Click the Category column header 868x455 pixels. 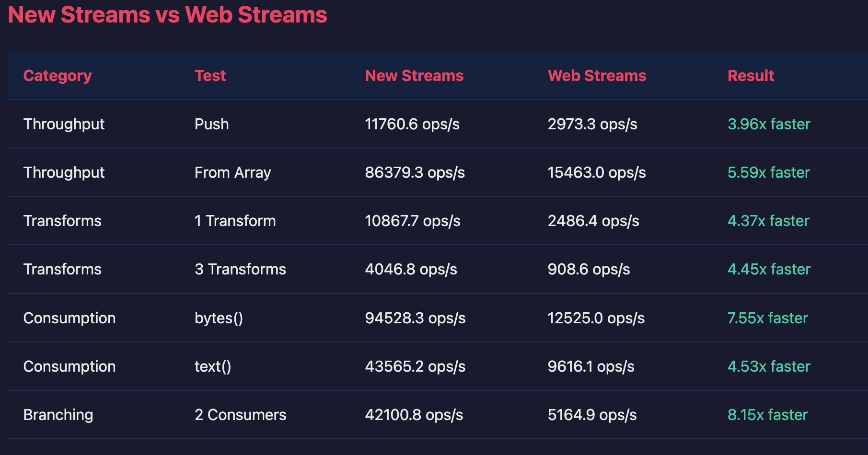pos(58,76)
